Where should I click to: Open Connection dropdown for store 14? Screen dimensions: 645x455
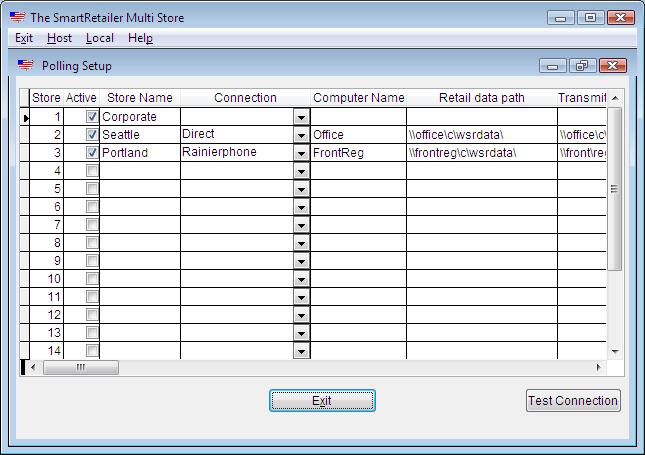(302, 351)
